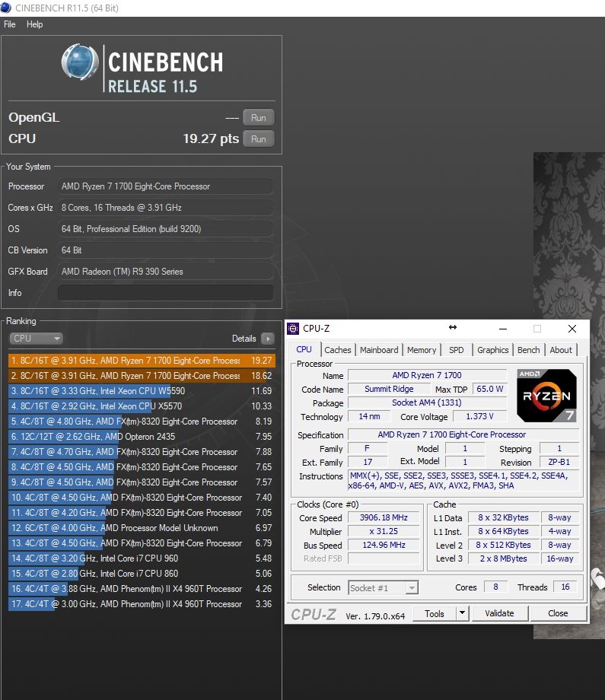The image size is (605, 700).
Task: Click the GFX Board value field
Action: pyautogui.click(x=166, y=272)
